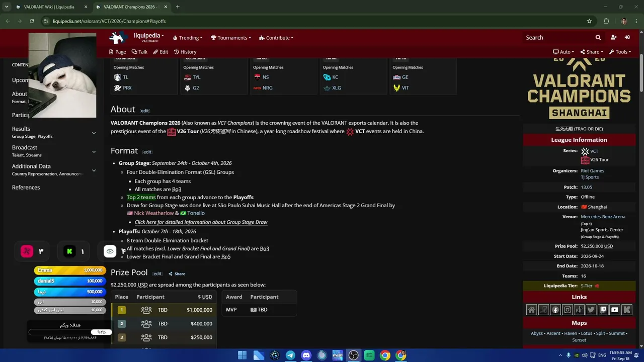
Task: Open the Share dropdown in page toolbar
Action: 592,52
